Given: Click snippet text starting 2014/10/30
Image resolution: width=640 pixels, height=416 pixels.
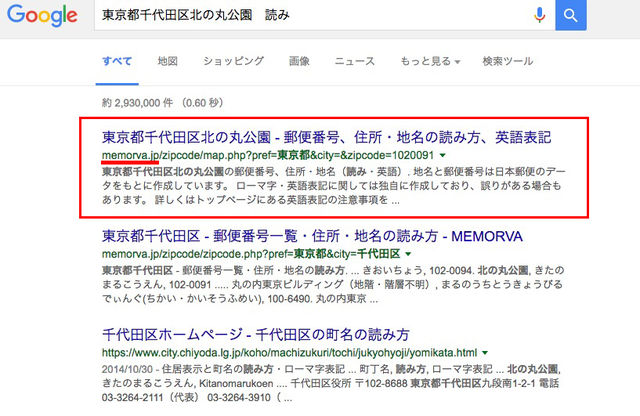Looking at the screenshot, I should coord(331,383).
